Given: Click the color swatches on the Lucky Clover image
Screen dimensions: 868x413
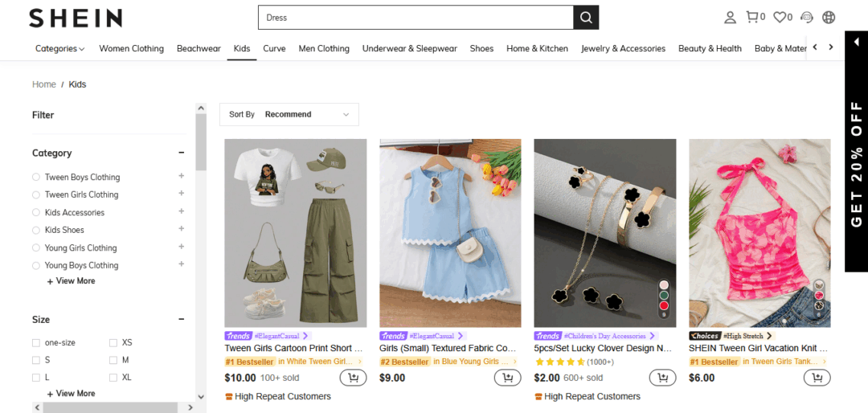Looking at the screenshot, I should [x=664, y=300].
